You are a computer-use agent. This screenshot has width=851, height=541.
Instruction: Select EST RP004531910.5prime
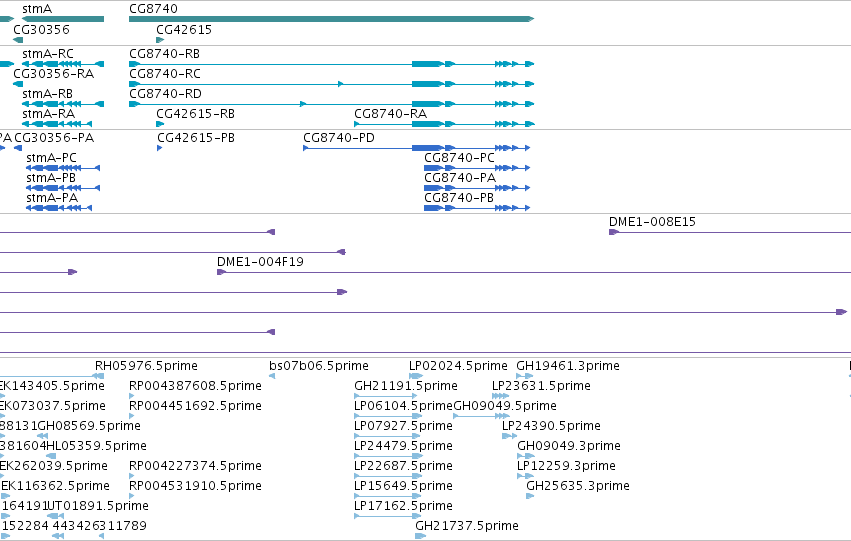pos(195,486)
